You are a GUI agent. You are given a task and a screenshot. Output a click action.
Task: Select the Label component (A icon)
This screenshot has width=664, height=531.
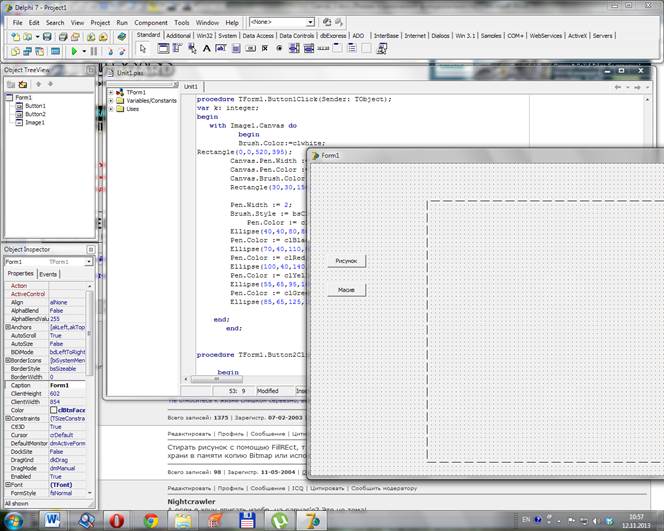point(207,49)
